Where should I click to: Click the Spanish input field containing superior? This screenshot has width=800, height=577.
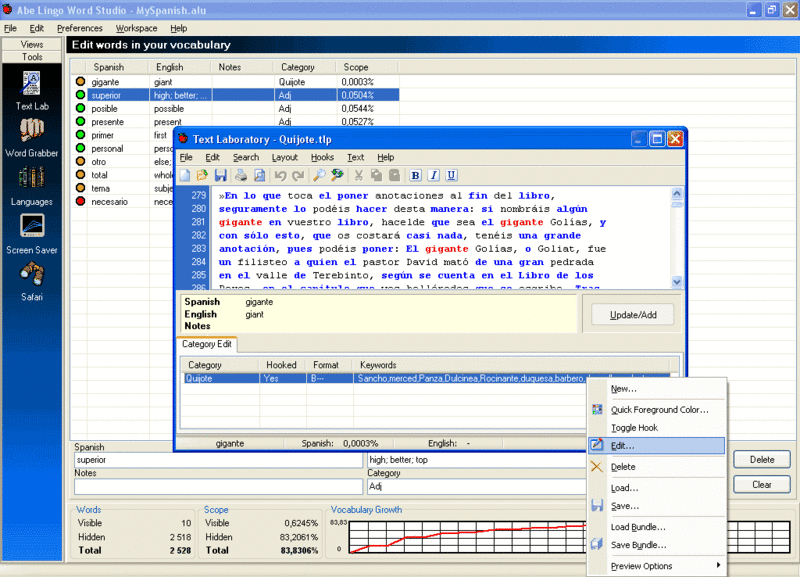(218, 460)
